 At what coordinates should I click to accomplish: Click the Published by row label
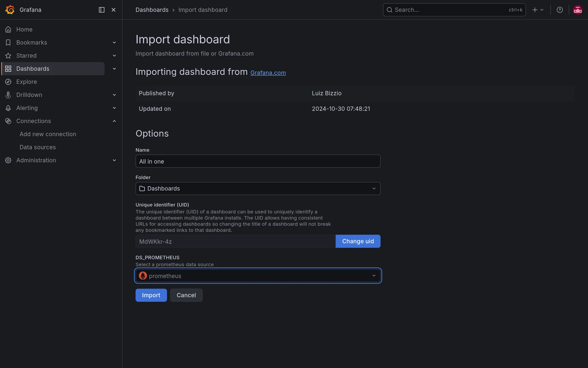156,93
